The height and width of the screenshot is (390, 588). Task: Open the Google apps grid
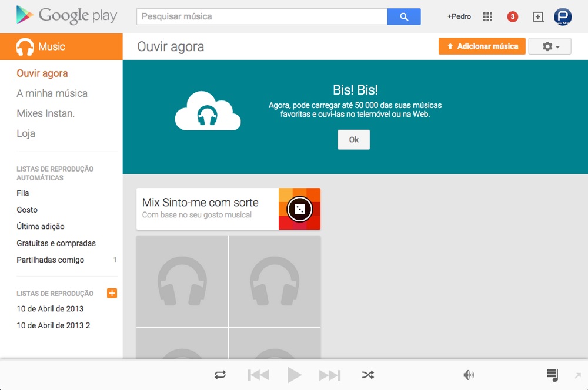(487, 16)
